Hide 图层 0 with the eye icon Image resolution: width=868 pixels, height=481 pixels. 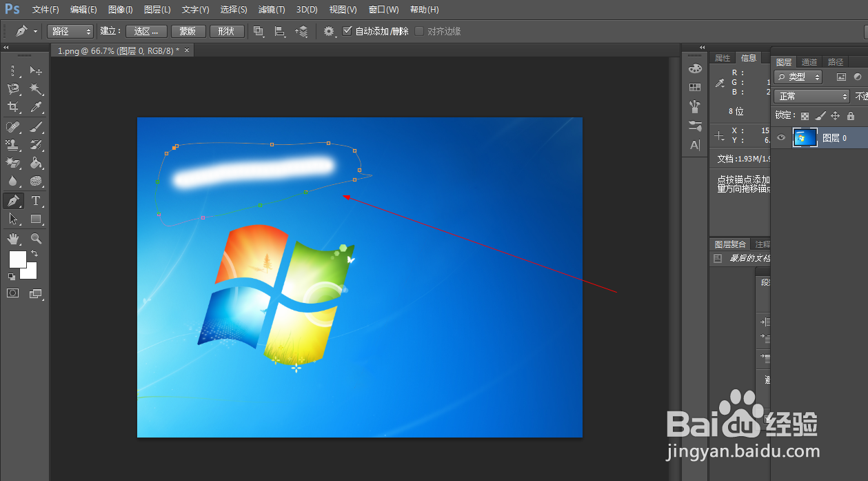781,138
